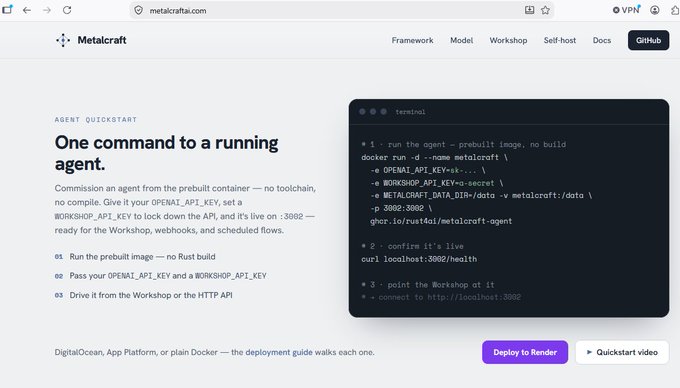Click step 01 'Run the prebuilt image' text
The image size is (680, 388).
coord(142,257)
